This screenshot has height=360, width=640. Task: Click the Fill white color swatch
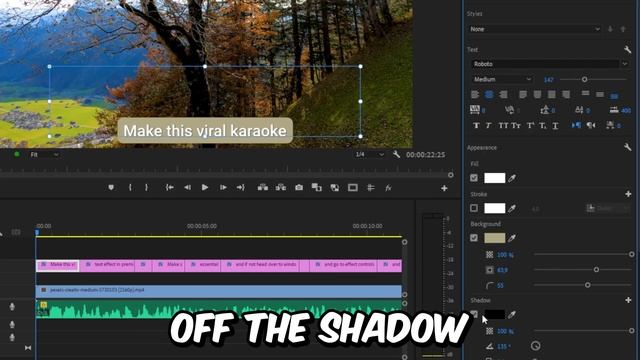[x=494, y=178]
